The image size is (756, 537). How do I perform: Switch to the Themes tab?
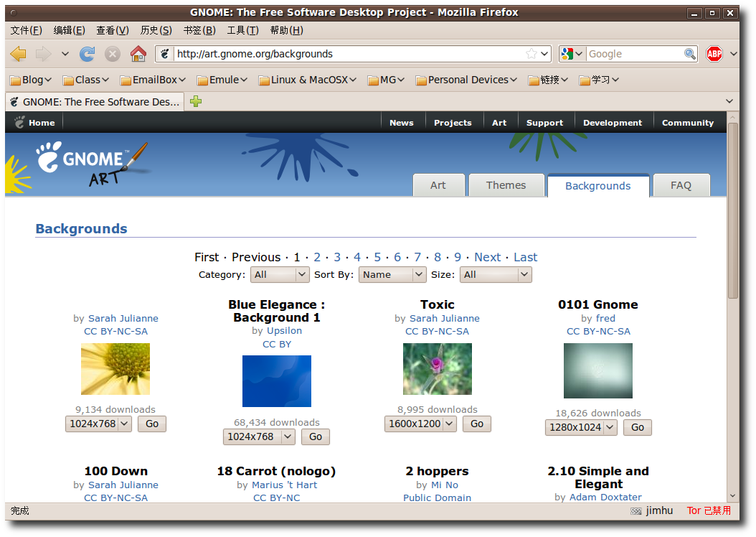tap(506, 185)
